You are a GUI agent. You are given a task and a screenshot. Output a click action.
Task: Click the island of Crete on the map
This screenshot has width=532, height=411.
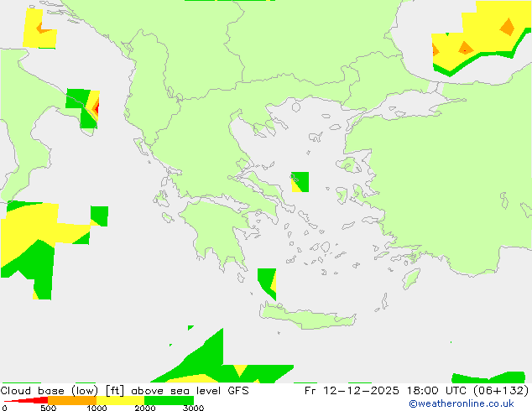click(307, 316)
